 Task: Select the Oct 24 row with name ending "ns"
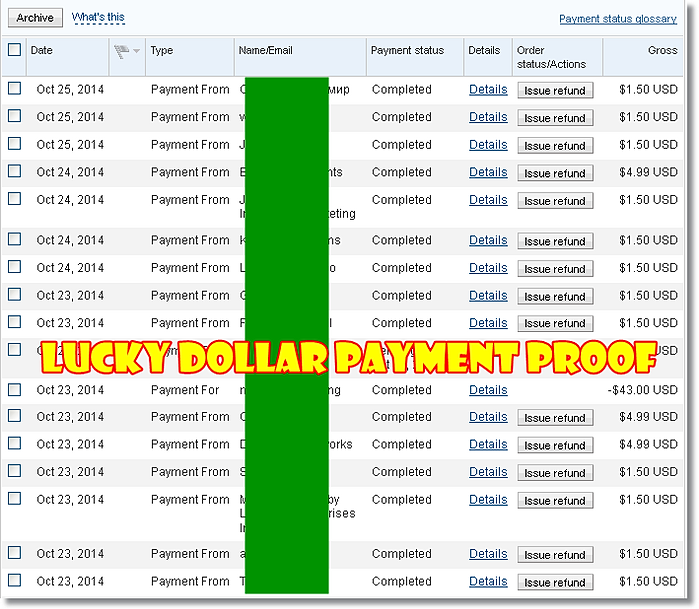click(x=14, y=239)
